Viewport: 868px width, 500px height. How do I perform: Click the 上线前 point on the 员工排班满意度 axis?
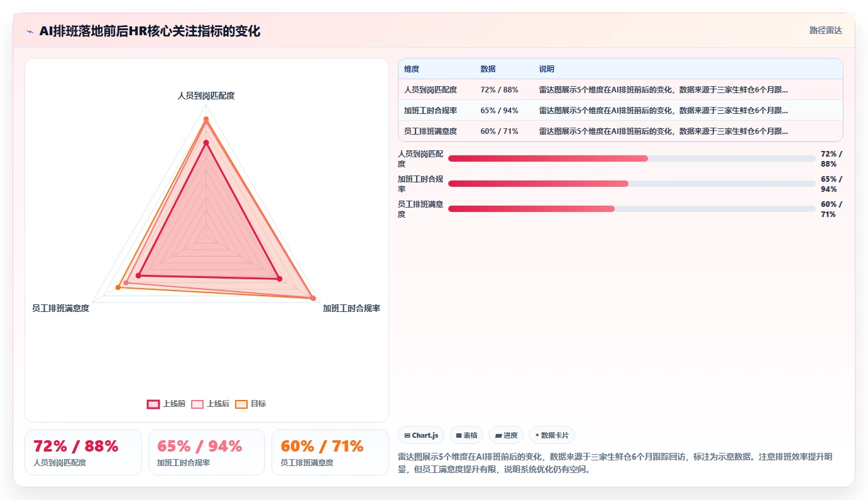click(x=138, y=275)
